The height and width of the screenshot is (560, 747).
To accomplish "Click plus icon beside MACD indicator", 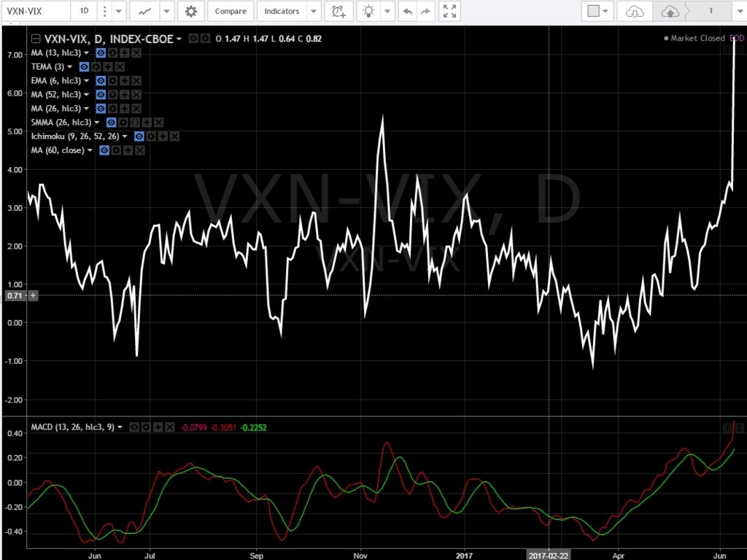I will click(x=158, y=427).
